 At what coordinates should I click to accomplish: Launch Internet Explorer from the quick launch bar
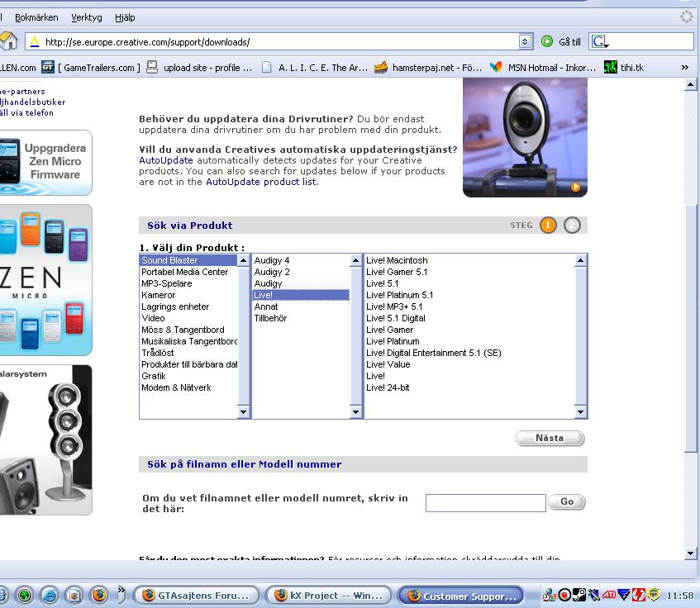point(49,595)
